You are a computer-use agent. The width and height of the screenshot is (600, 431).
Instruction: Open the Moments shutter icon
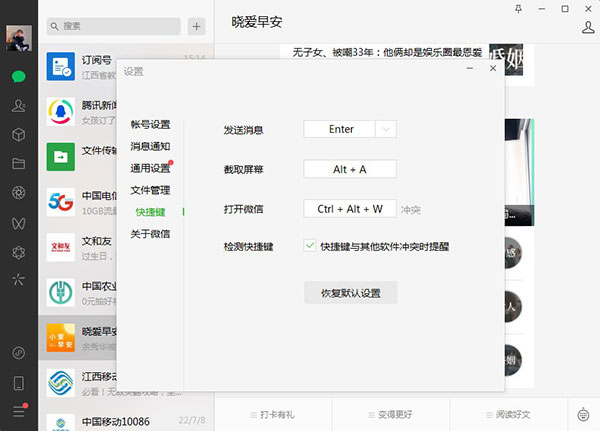18,192
